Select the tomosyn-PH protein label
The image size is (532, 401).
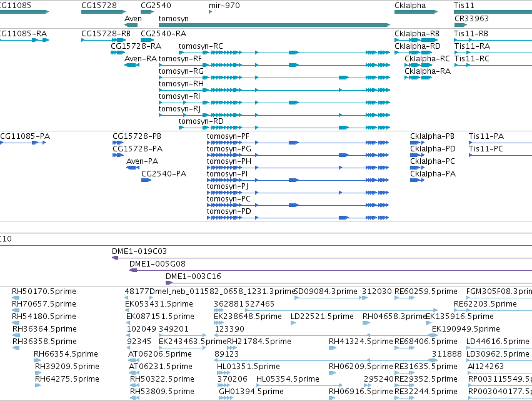pyautogui.click(x=229, y=161)
